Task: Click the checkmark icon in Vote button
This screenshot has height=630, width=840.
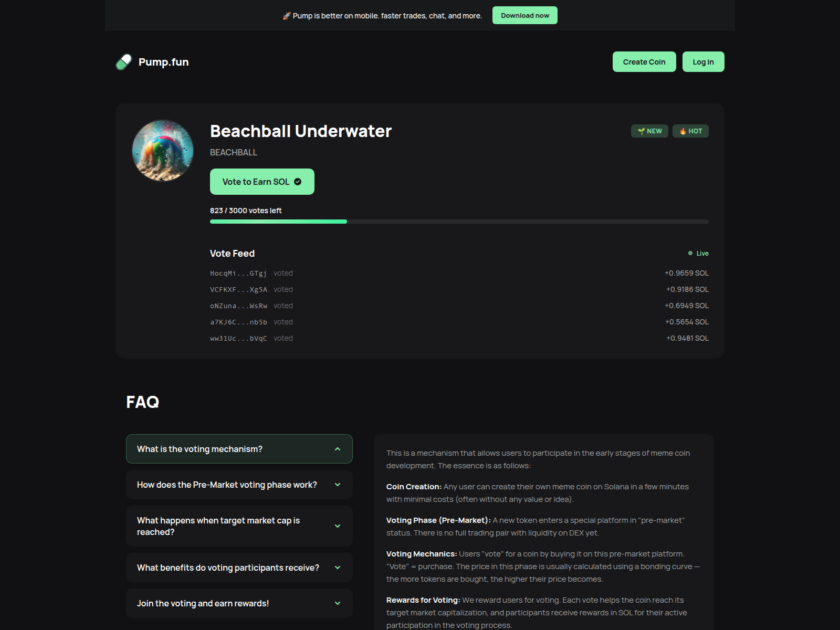Action: click(x=298, y=182)
